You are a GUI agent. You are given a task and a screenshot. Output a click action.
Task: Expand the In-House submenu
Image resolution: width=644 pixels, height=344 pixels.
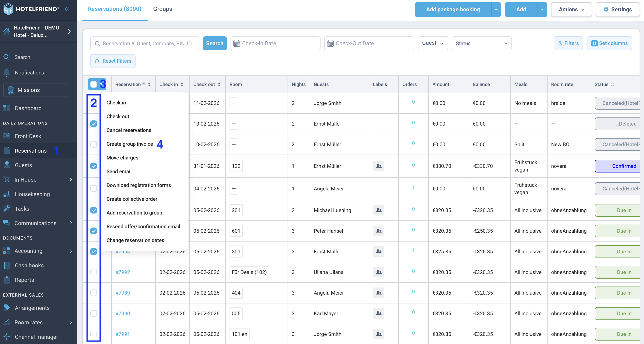click(x=71, y=179)
